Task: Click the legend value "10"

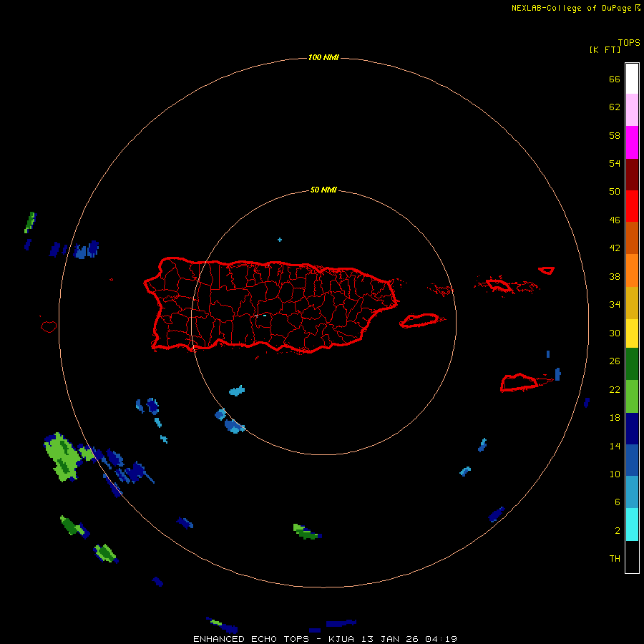Action: coord(615,474)
